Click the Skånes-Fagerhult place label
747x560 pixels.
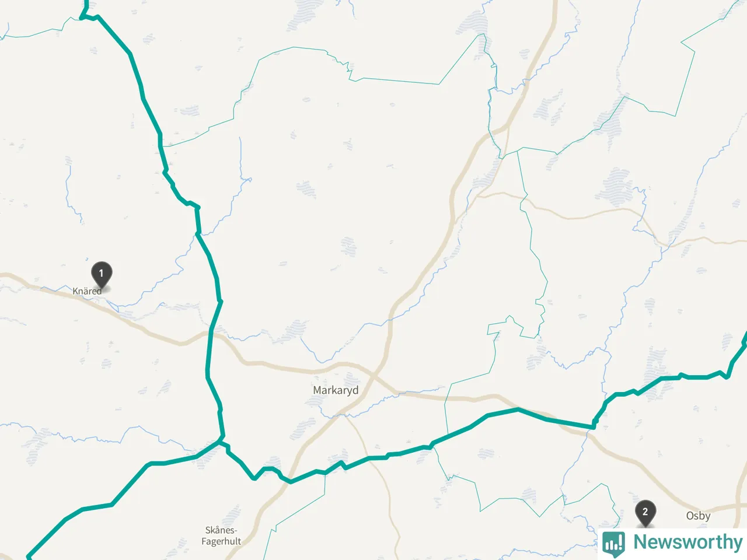click(221, 535)
